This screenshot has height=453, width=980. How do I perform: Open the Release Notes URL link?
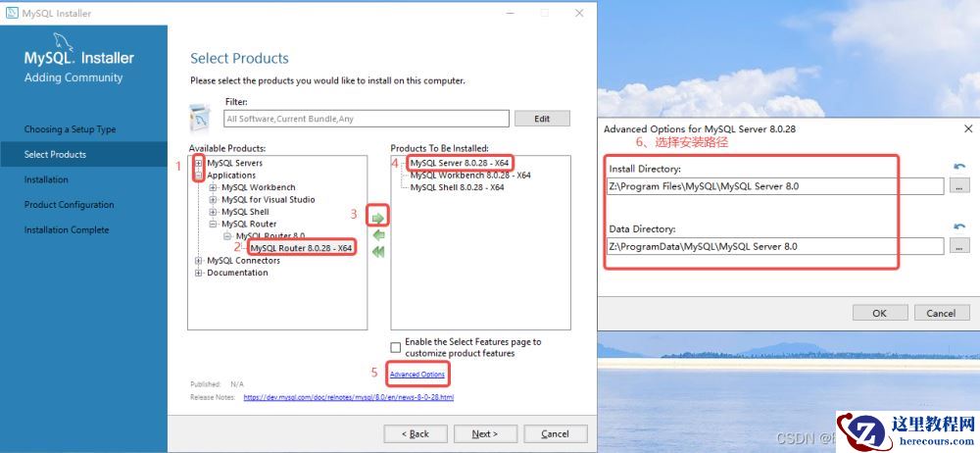[349, 397]
